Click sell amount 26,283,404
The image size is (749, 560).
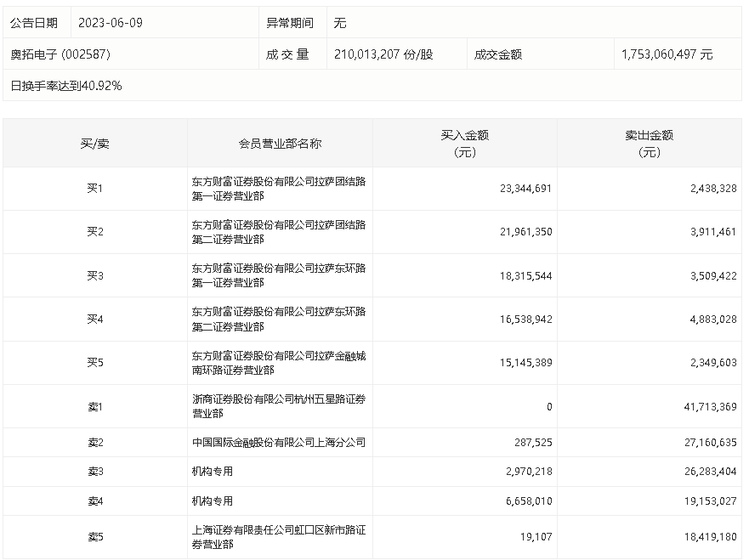[x=710, y=472]
